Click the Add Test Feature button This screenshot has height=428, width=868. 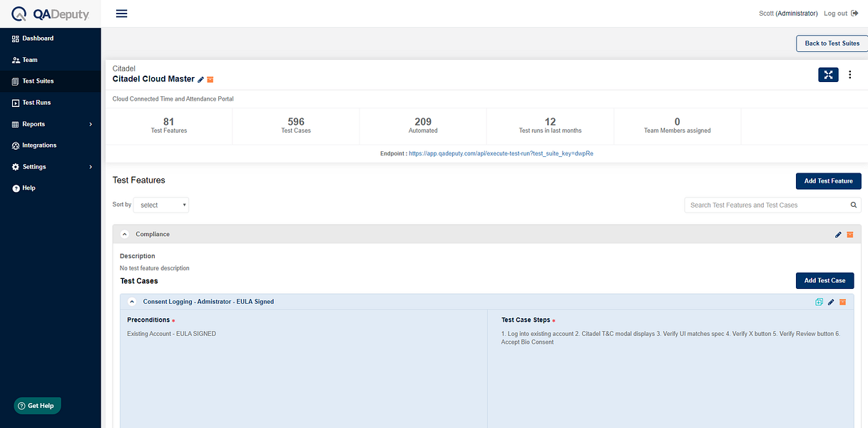[828, 181]
